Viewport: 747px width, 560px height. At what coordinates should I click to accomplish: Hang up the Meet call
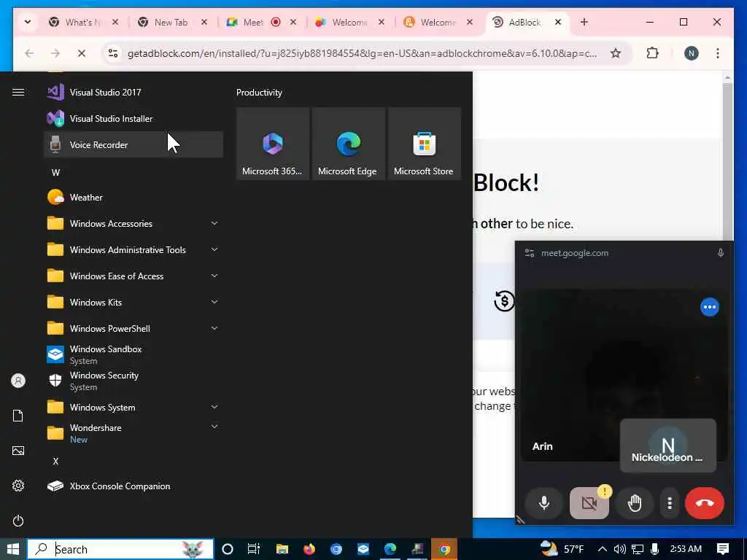[x=705, y=503]
